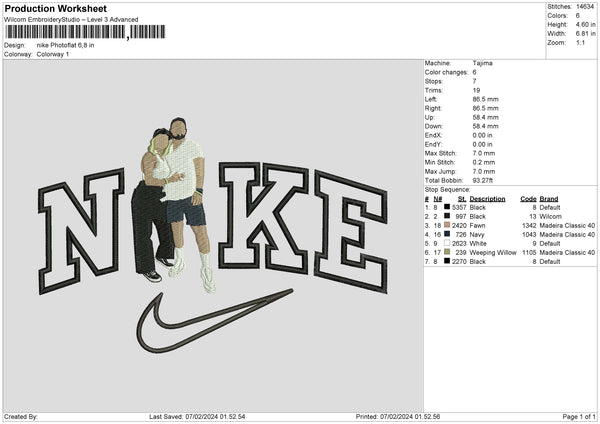Click the Production Worksheet title

click(55, 8)
